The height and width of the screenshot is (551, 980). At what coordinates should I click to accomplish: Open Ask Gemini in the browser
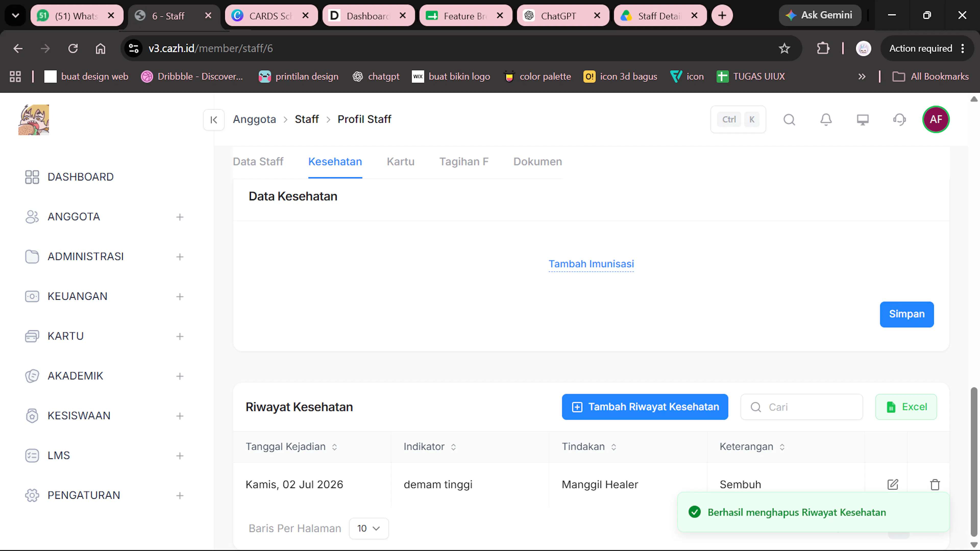click(x=820, y=15)
